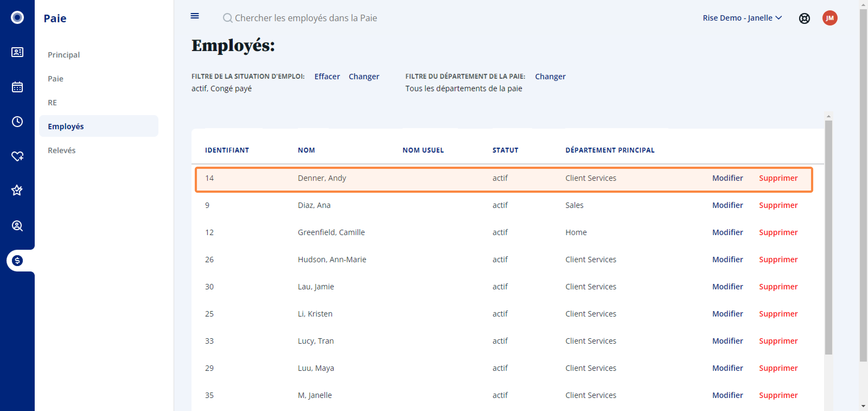Click Changer for payroll department filter
Viewport: 868px width, 411px height.
pos(550,77)
